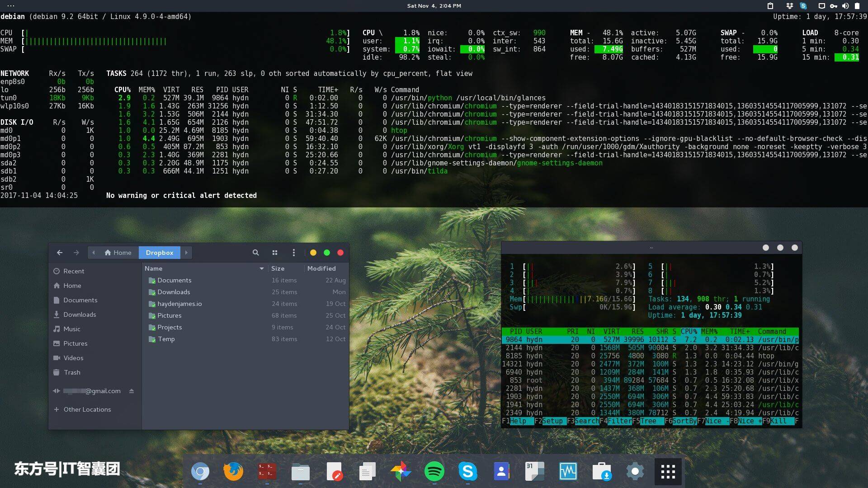868x488 pixels.
Task: Click the search icon in file manager toolbar
Action: coord(256,253)
